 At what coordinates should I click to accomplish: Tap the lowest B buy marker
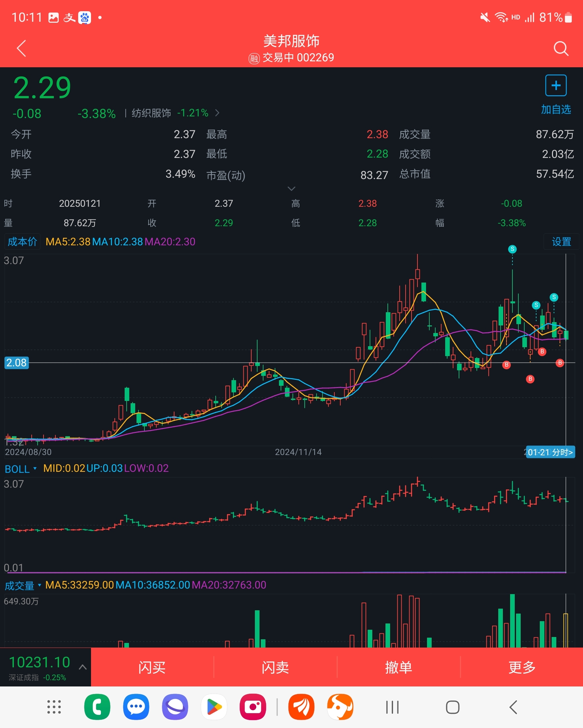point(530,379)
